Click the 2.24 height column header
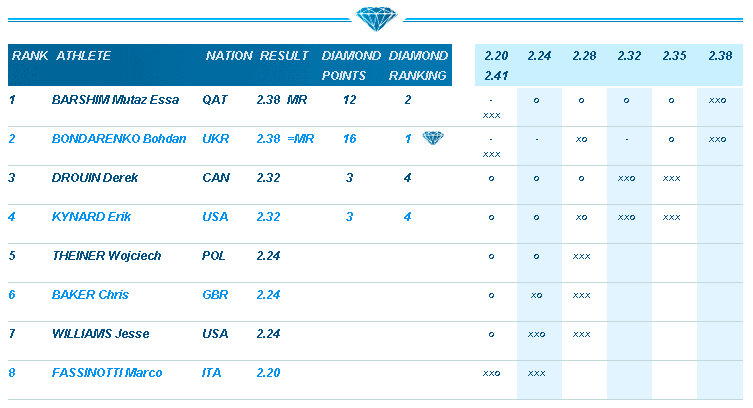753x408 pixels. click(539, 56)
